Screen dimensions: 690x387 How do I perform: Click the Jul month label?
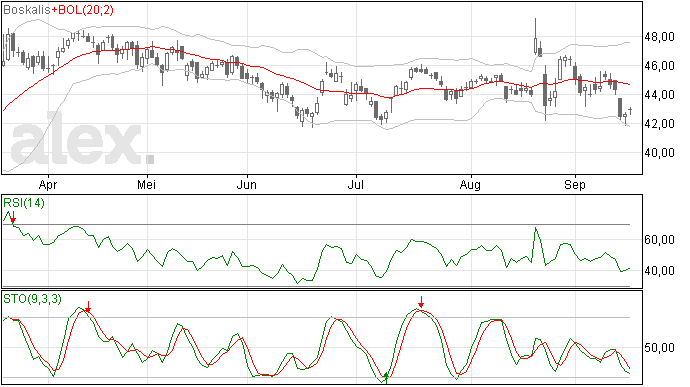356,185
